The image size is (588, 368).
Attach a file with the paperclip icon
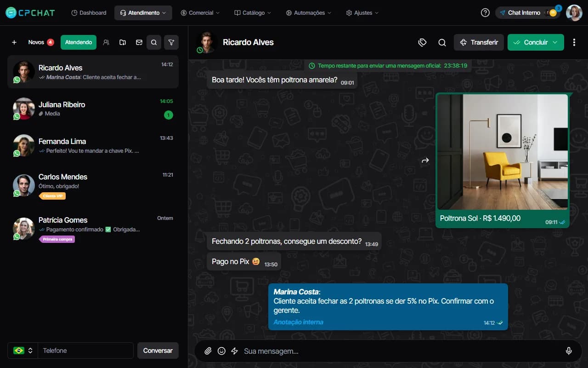208,351
